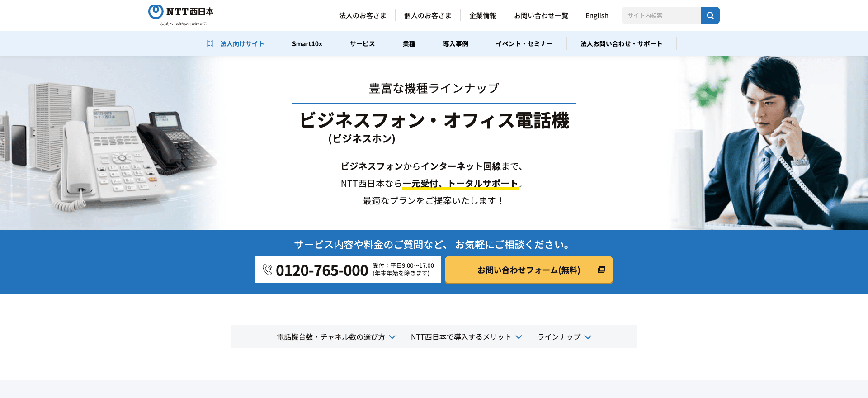Open 法人お問い合わせ・サポート menu
Screen dimensions: 868x398
pos(621,43)
